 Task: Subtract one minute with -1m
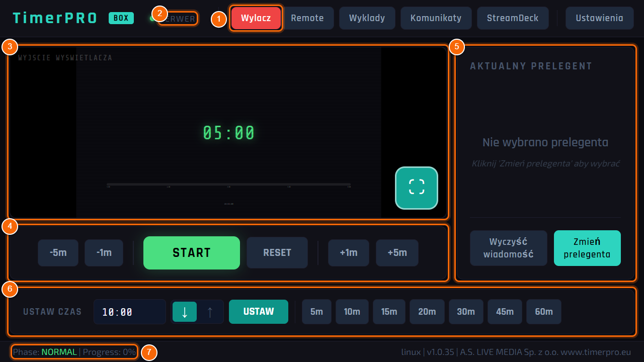coord(104,252)
